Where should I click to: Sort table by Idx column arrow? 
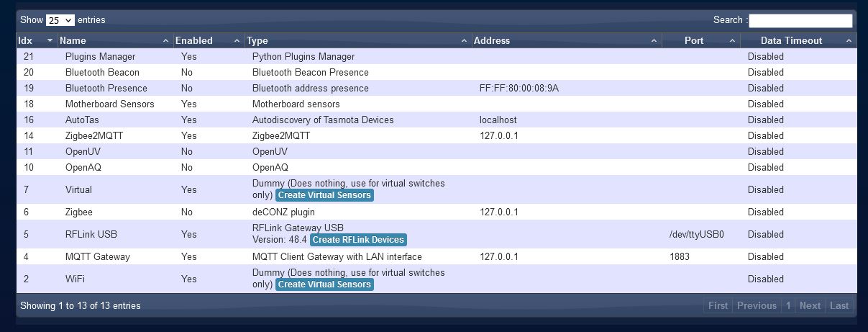pos(50,41)
